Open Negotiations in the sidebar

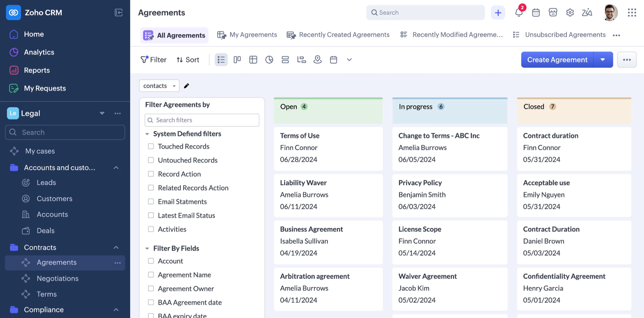tap(57, 278)
